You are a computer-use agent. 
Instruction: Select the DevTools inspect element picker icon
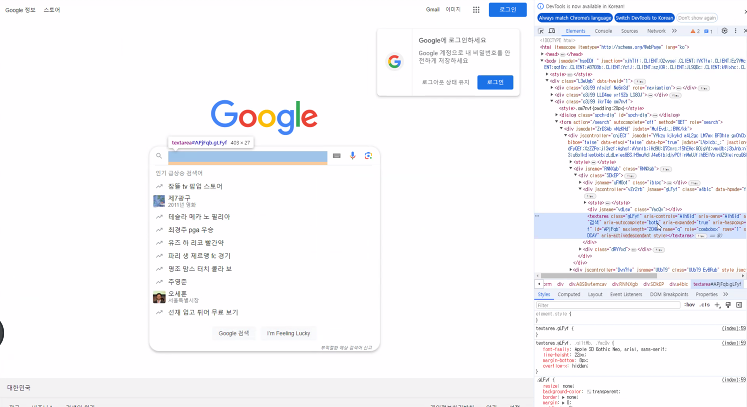541,31
